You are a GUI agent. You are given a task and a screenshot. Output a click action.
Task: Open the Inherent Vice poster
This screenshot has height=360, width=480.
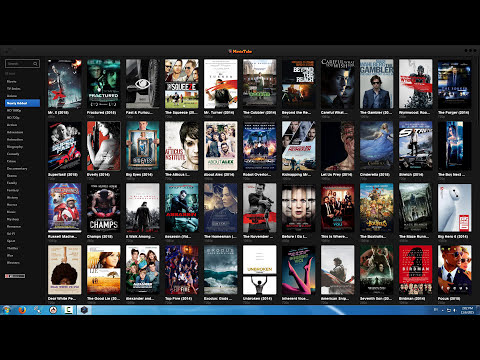[299, 270]
